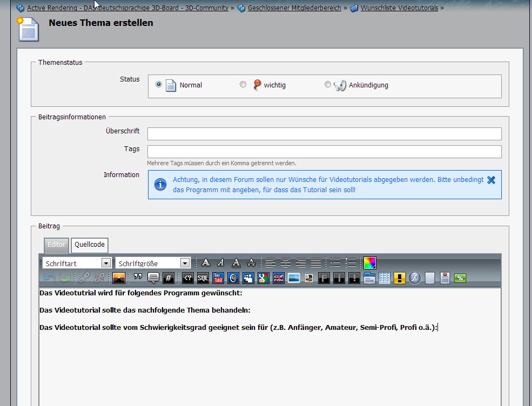Image resolution: width=532 pixels, height=406 pixels.
Task: Switch to the Editor tab
Action: [56, 245]
